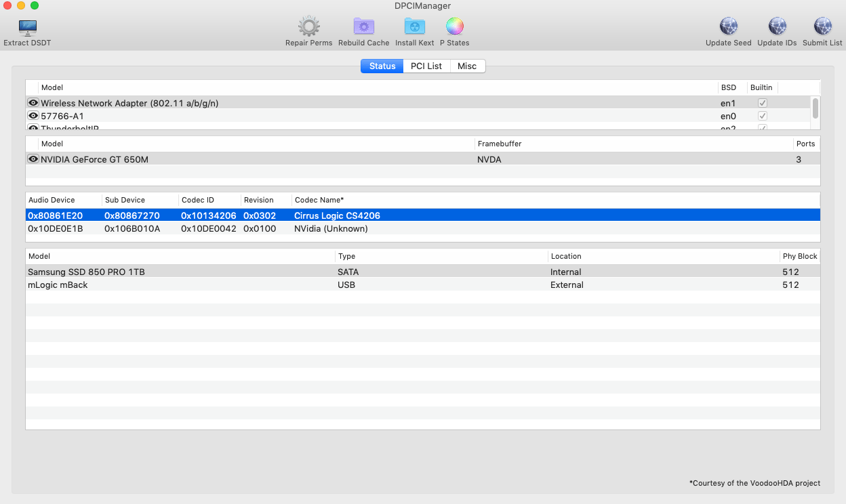Click revision 0x0100 cell
The image size is (846, 504).
pyautogui.click(x=260, y=228)
